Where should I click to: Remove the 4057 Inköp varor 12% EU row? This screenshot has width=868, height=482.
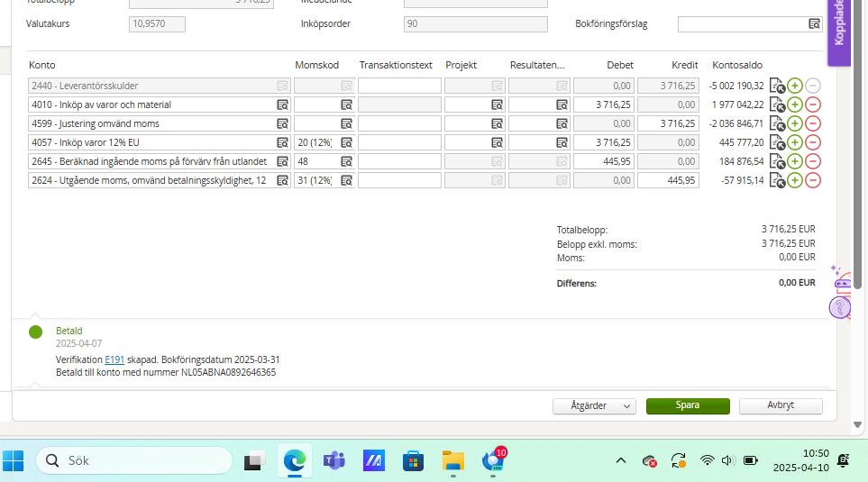click(x=813, y=142)
